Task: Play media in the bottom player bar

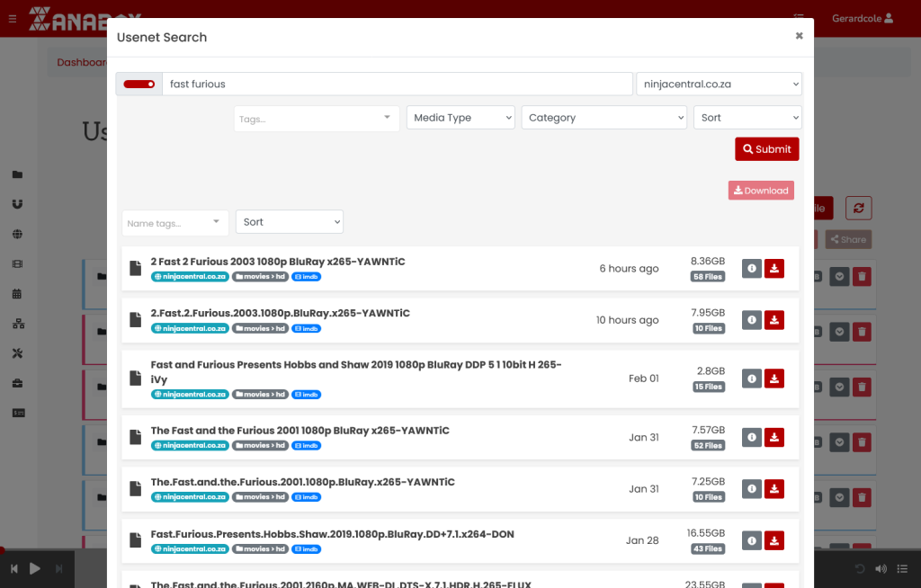Action: (x=35, y=568)
